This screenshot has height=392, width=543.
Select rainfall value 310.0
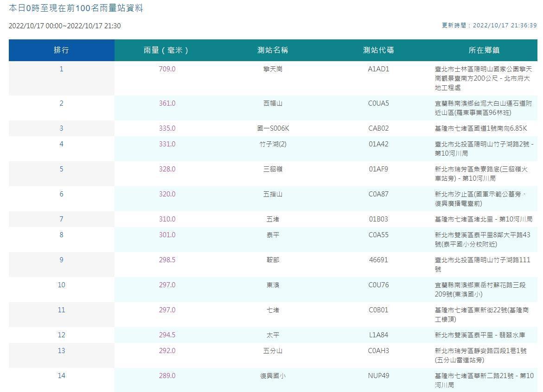click(x=167, y=219)
